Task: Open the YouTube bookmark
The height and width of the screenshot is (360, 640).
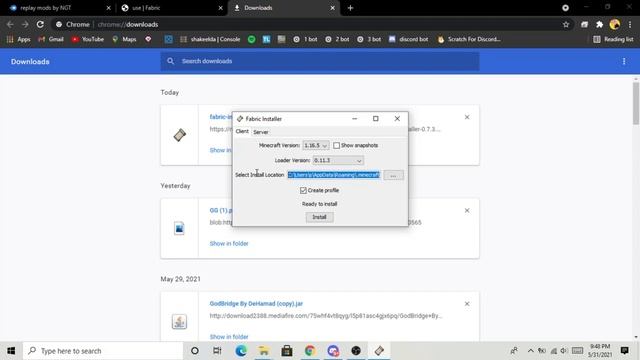Action: [x=88, y=39]
